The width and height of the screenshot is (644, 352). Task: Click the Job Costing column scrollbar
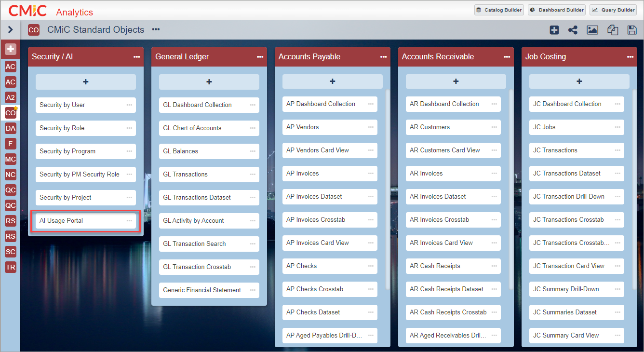click(x=634, y=189)
